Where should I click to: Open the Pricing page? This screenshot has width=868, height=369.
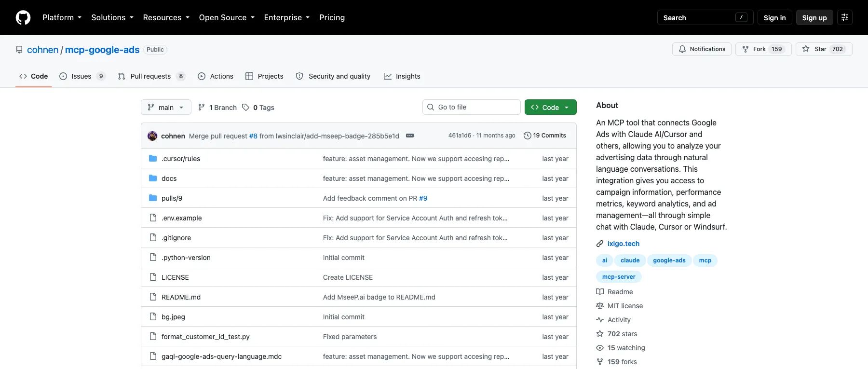[332, 17]
